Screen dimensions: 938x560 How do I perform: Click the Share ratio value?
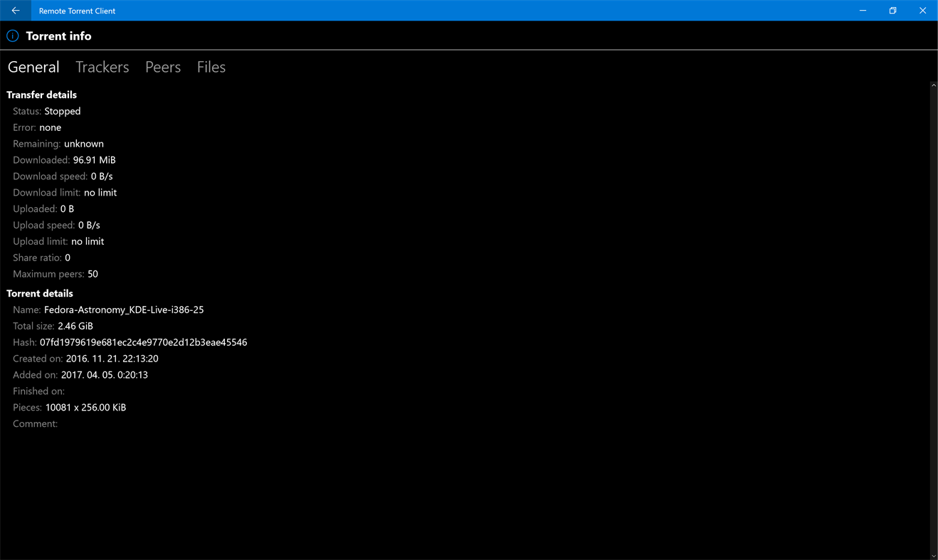tap(68, 257)
